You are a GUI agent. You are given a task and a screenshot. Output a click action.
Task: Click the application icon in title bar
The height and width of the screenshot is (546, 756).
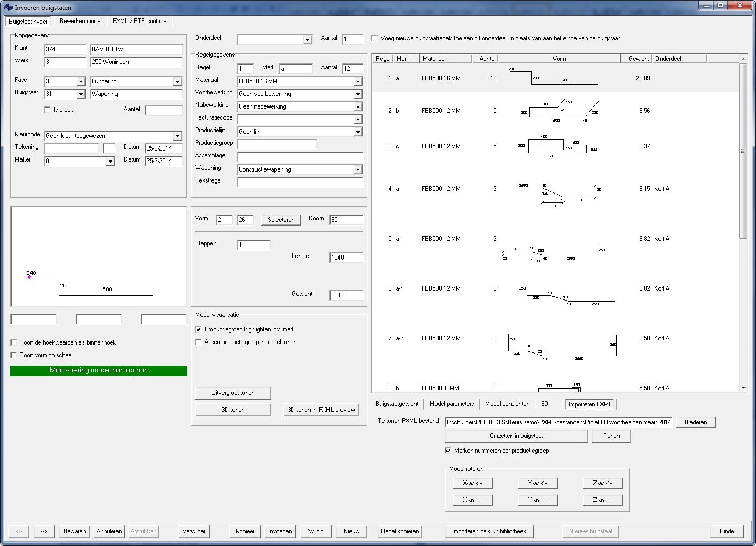click(x=8, y=7)
